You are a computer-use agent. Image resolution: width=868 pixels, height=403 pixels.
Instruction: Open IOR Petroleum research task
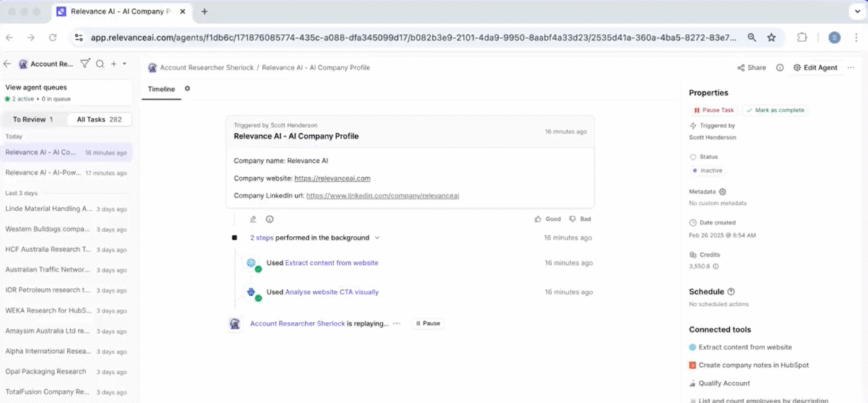67,290
